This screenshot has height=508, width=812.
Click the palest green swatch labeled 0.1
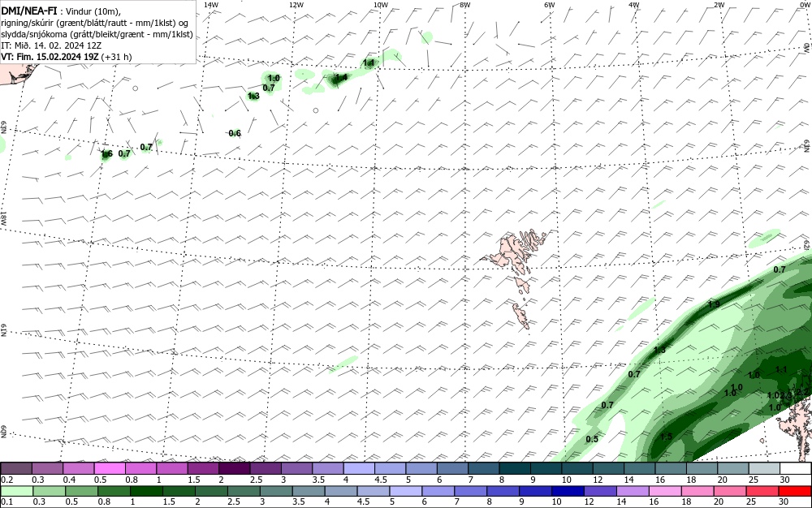pos(16,491)
